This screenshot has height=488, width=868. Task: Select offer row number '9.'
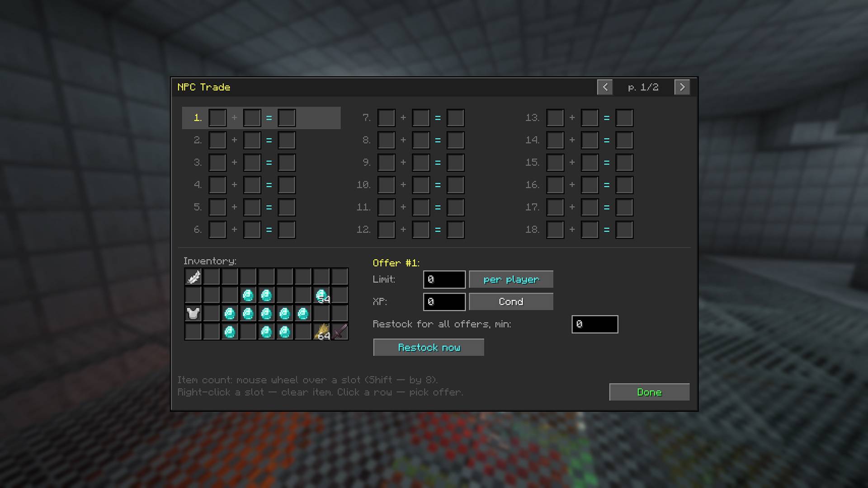pyautogui.click(x=367, y=162)
